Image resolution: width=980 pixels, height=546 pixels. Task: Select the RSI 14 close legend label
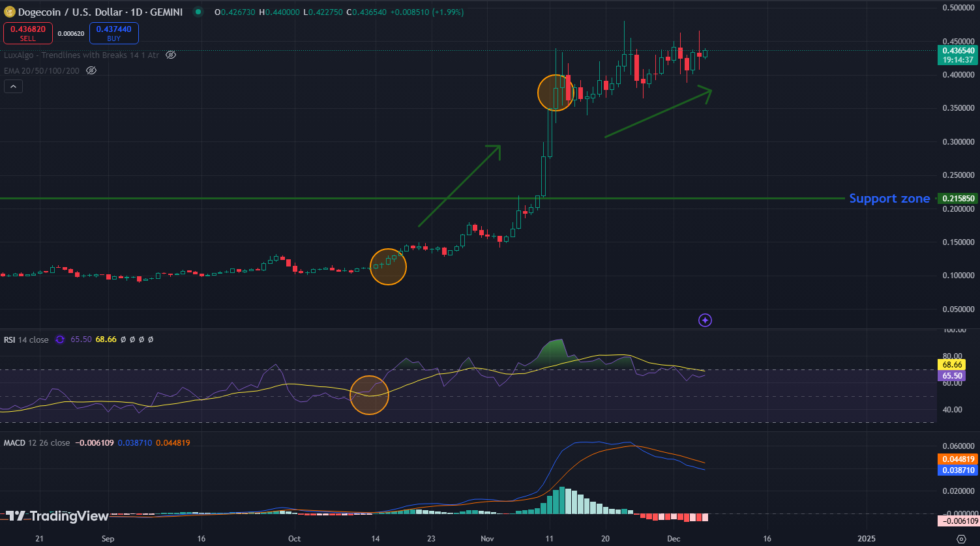tap(26, 339)
